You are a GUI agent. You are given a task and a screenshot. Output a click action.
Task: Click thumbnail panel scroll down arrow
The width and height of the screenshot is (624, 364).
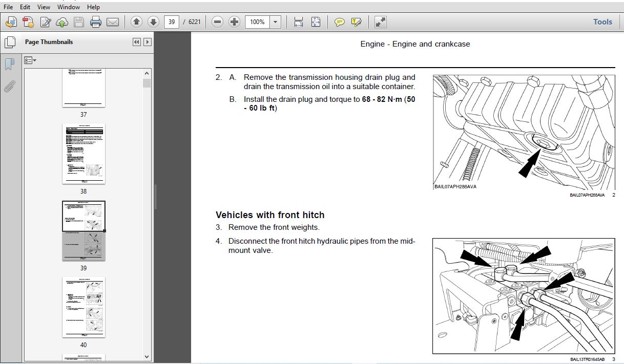[147, 356]
